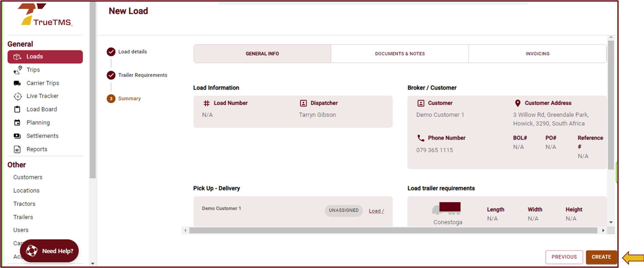Screen dimensions: 644x268
Task: Select the General Info tab
Action: click(x=262, y=54)
